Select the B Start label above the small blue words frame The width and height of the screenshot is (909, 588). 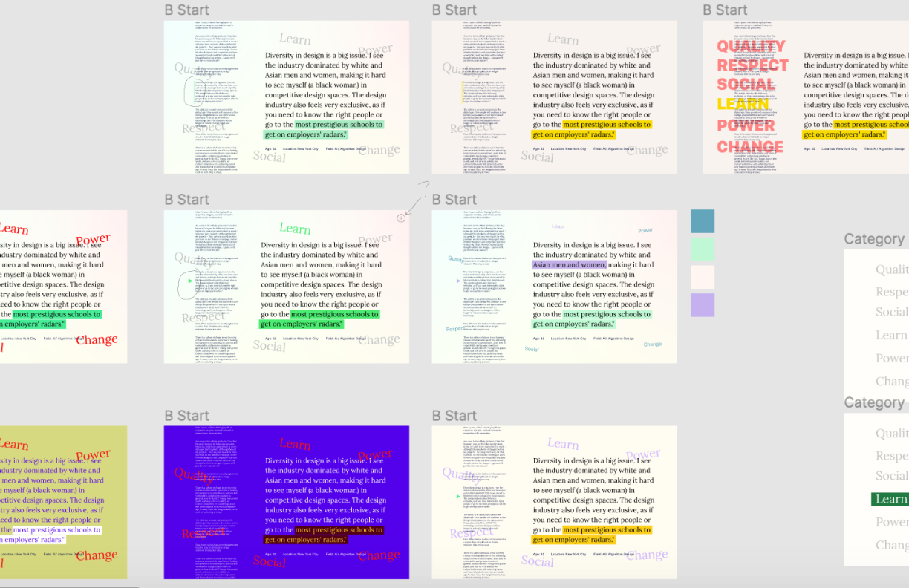[454, 199]
